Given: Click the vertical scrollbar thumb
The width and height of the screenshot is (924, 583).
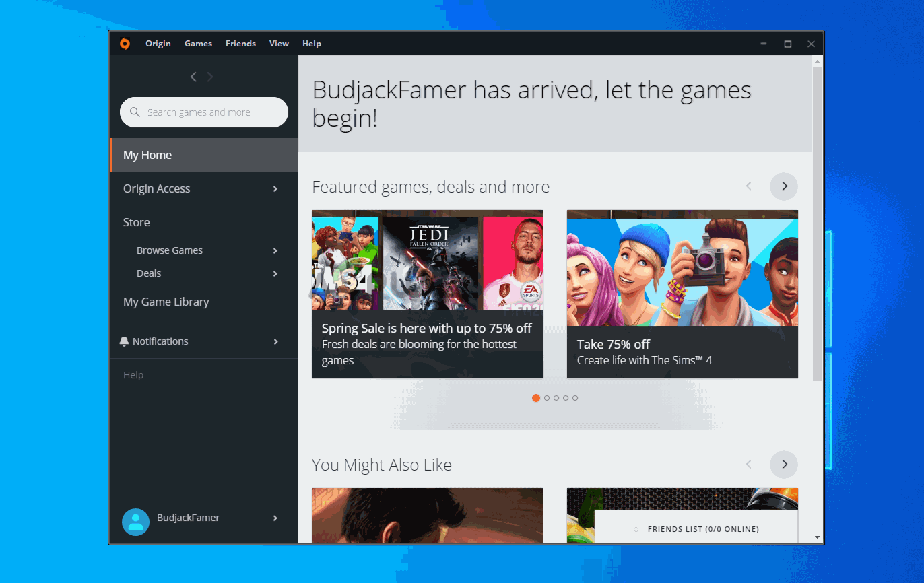Looking at the screenshot, I should [x=818, y=224].
